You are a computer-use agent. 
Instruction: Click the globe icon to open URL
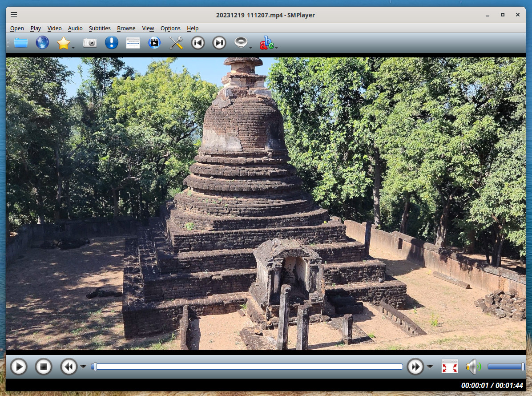[x=42, y=43]
